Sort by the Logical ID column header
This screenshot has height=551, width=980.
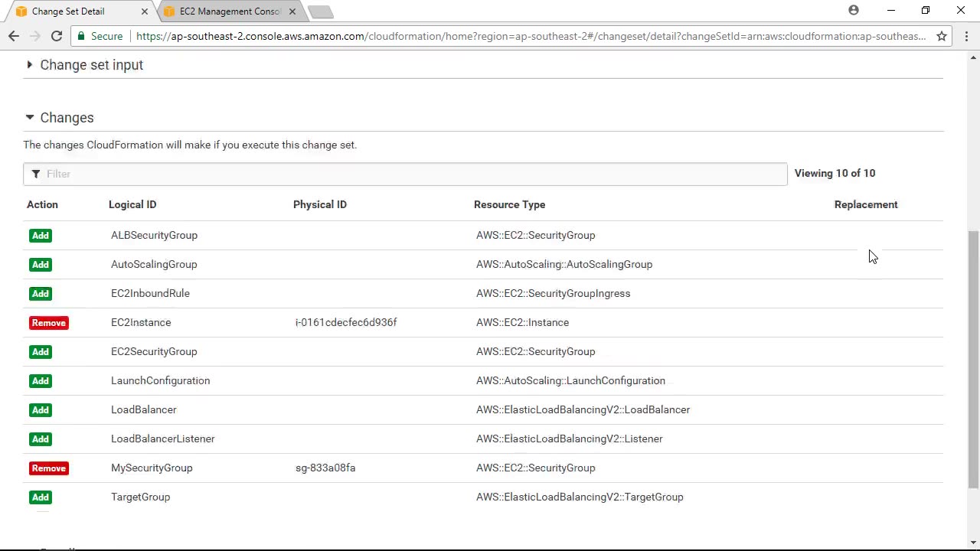click(x=132, y=204)
